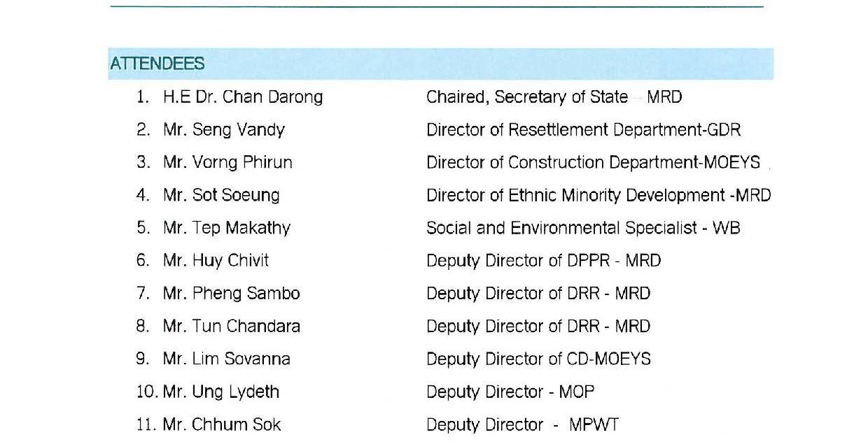Select the name Mr. Pheng Sambo
868x444 pixels.
231,294
